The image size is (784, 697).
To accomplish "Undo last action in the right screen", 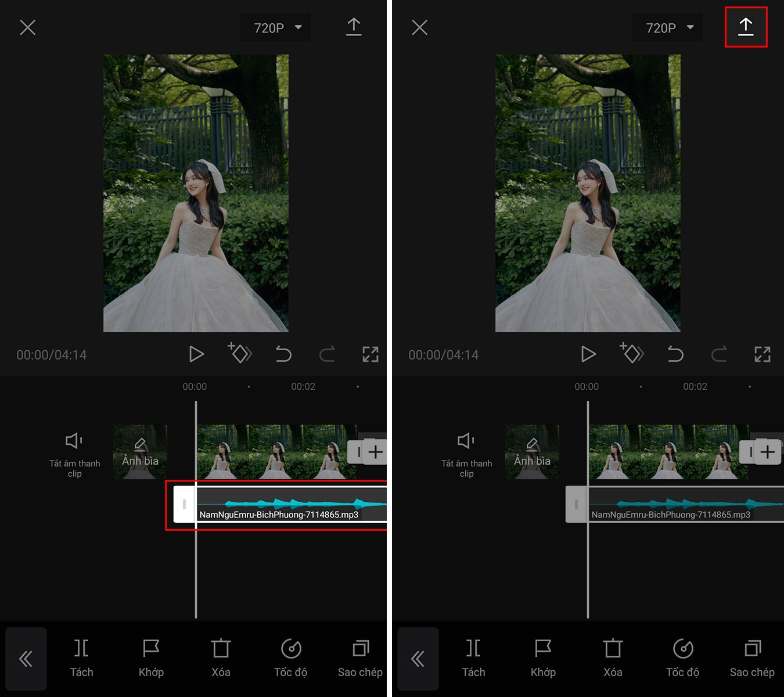I will (x=675, y=354).
